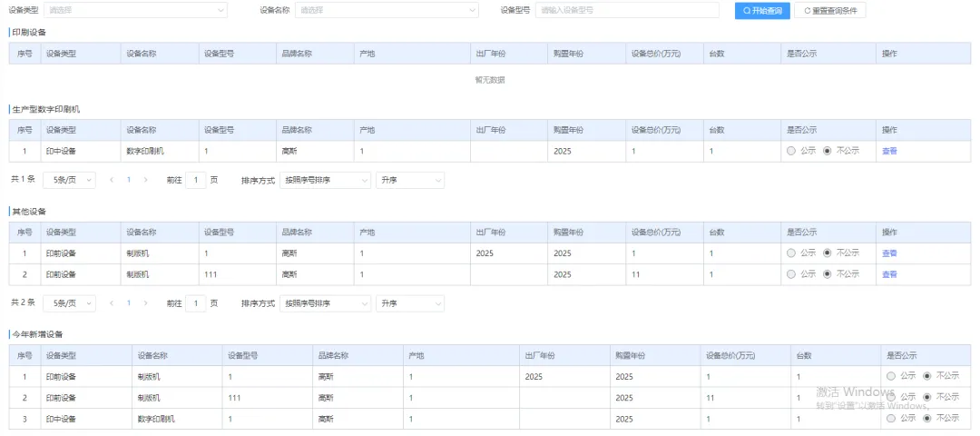980x436 pixels.
Task: Open the 5条/页 dropdown under 其他设备
Action: click(x=69, y=303)
